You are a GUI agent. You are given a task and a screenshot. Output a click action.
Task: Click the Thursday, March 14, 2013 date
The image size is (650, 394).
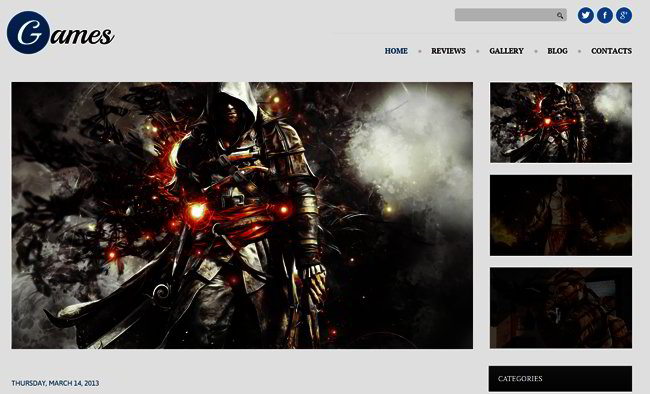(55, 383)
